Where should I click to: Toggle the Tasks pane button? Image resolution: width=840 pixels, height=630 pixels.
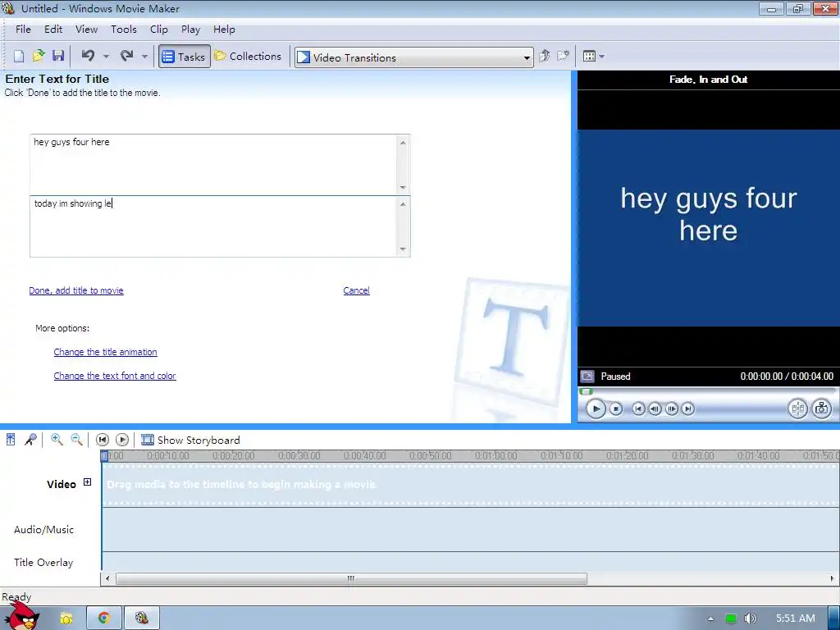coord(184,57)
